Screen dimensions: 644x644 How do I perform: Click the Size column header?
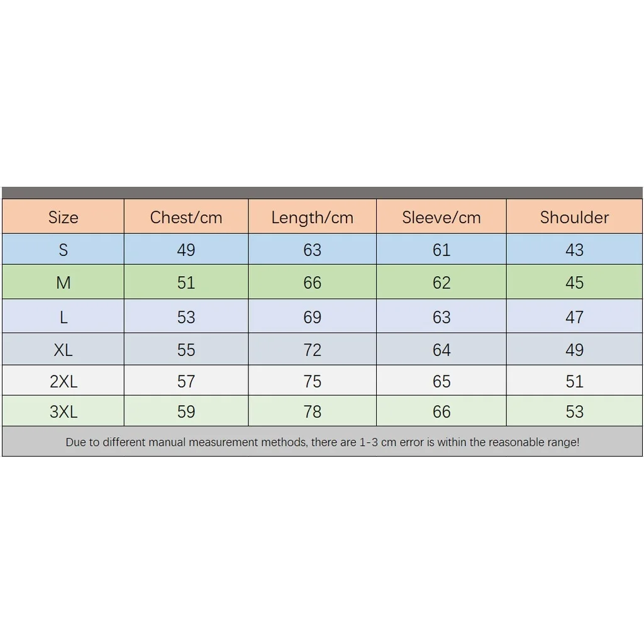(64, 218)
